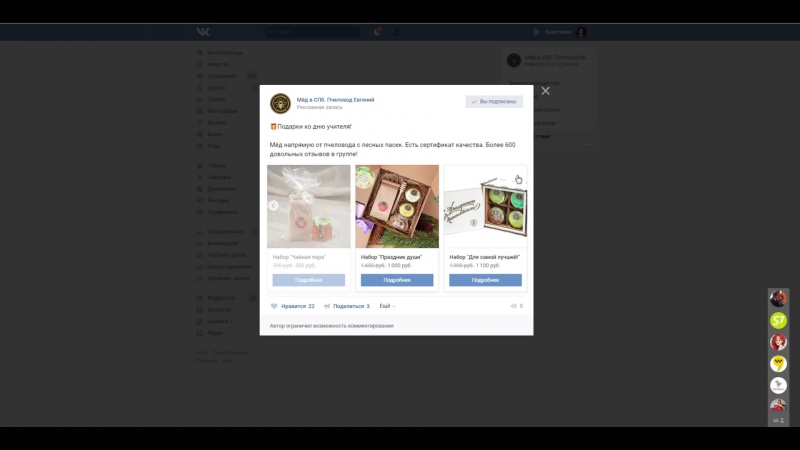Open the 'Для самой лучшей' product image
The height and width of the screenshot is (450, 800).
[485, 206]
